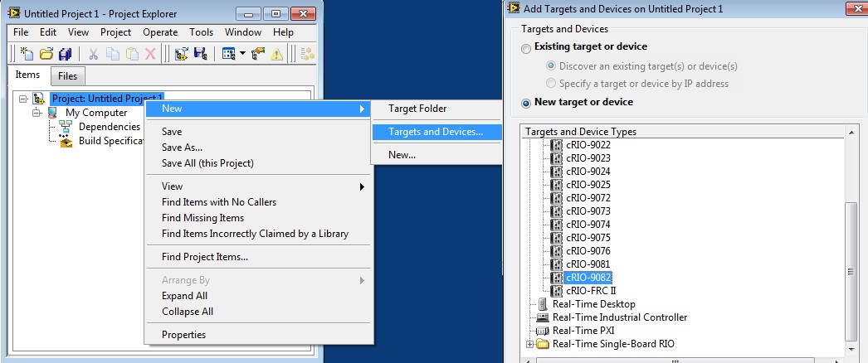The image size is (868, 363).
Task: Collapse the Project: Untitled Project 1 node
Action: pyautogui.click(x=22, y=99)
